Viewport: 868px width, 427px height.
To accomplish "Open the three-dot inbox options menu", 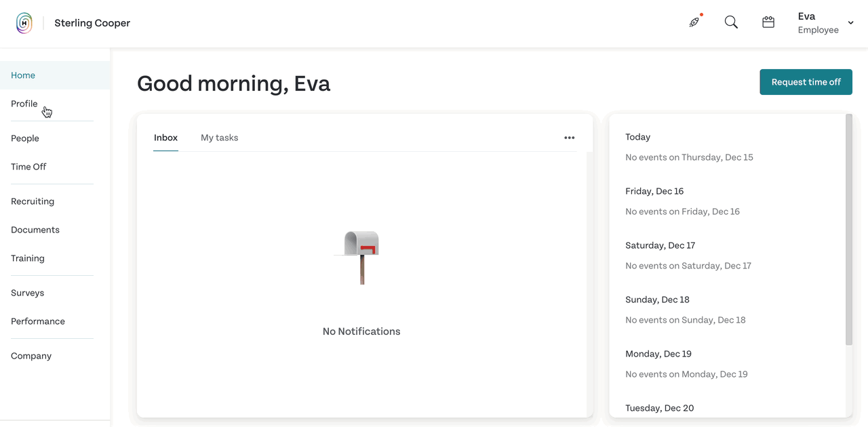I will 570,138.
